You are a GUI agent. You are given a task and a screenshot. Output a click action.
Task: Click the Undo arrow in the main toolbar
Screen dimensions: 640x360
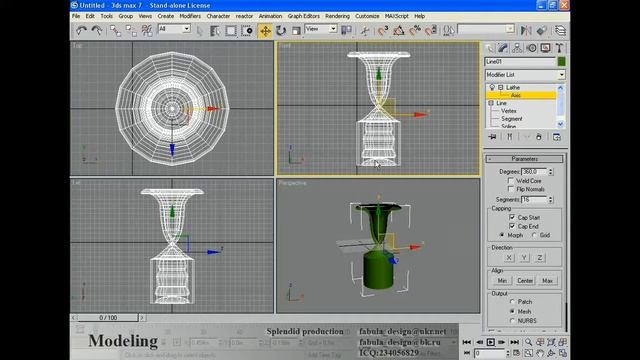click(81, 31)
